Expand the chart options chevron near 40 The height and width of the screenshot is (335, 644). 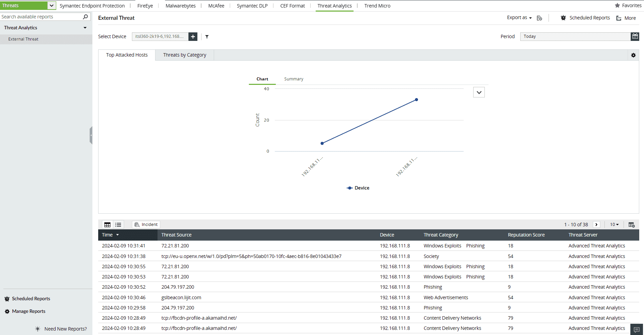click(x=479, y=92)
